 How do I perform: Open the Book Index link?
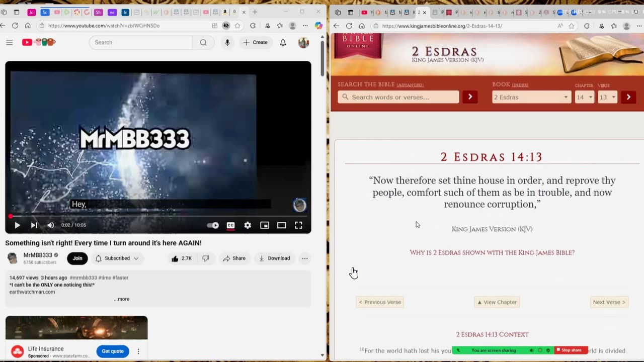[520, 85]
